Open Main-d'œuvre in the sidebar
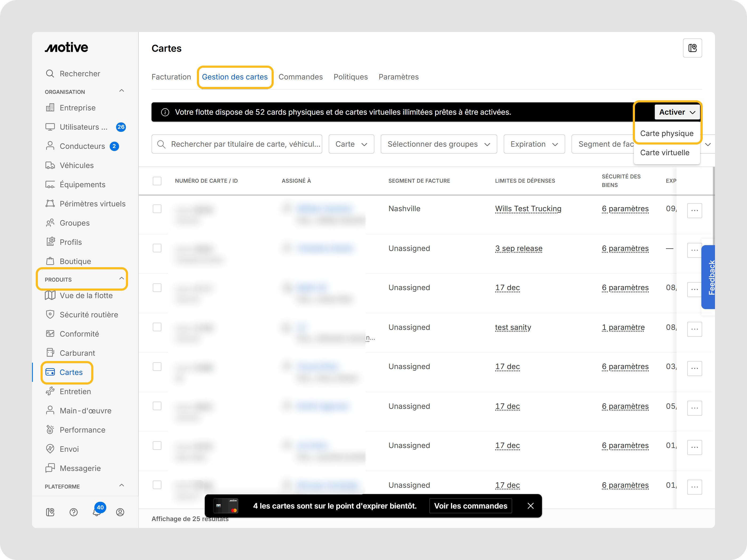747x560 pixels. (x=78, y=411)
